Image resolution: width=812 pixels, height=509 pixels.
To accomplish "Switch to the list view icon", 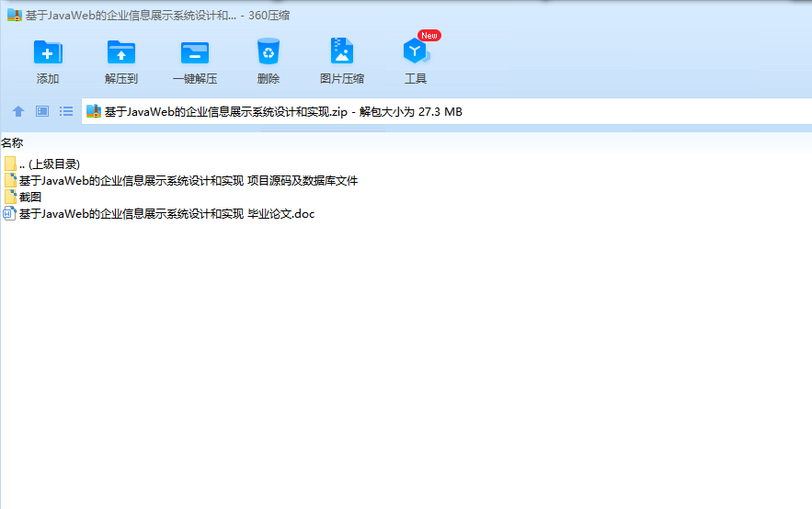I will point(66,111).
